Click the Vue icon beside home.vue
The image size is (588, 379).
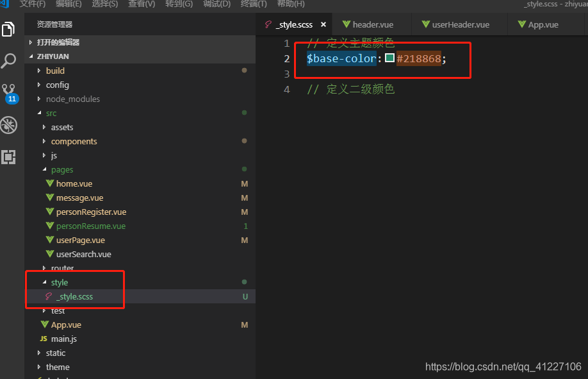(x=50, y=183)
